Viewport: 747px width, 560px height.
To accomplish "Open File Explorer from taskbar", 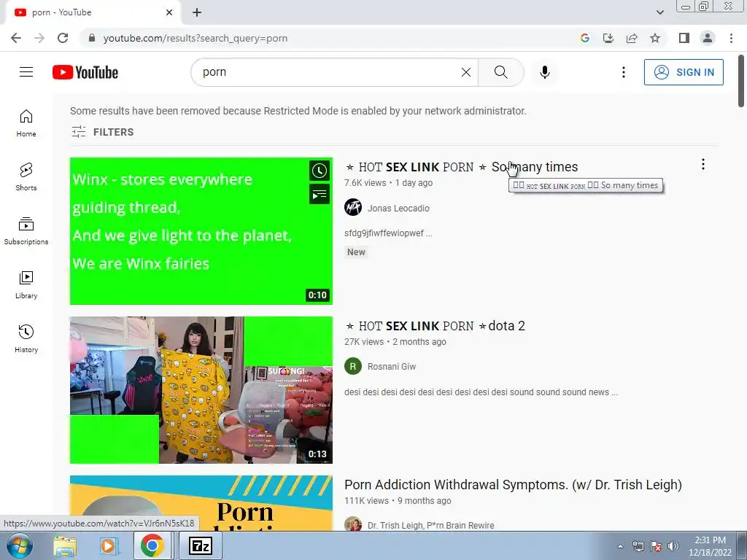I will 65,546.
